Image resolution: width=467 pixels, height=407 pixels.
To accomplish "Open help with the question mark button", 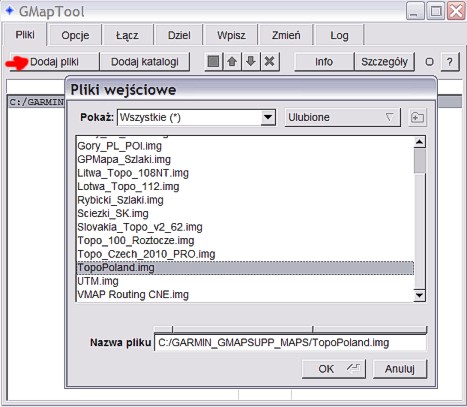I will [450, 62].
